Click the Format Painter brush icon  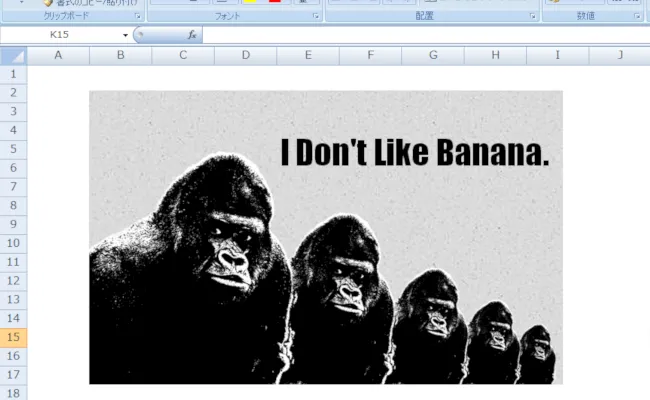[47, 3]
